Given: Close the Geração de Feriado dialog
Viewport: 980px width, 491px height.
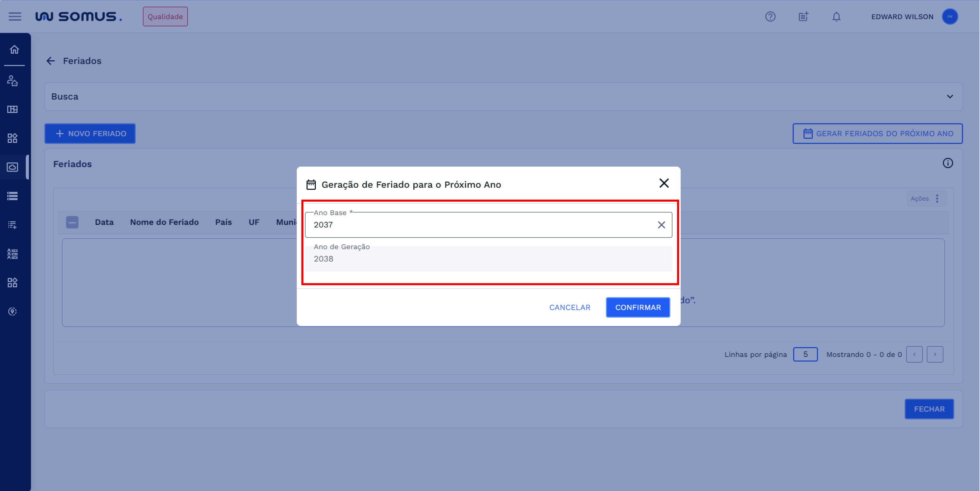Looking at the screenshot, I should tap(664, 183).
